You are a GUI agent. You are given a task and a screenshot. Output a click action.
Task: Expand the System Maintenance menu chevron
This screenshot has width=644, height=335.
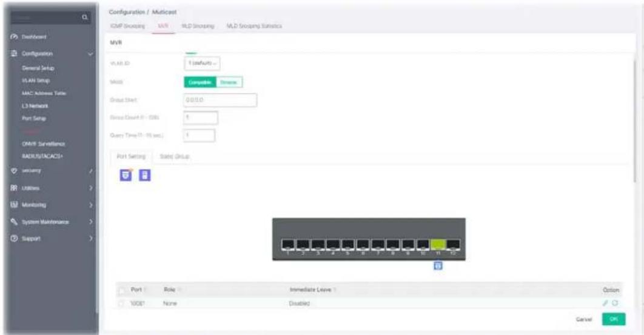(91, 222)
